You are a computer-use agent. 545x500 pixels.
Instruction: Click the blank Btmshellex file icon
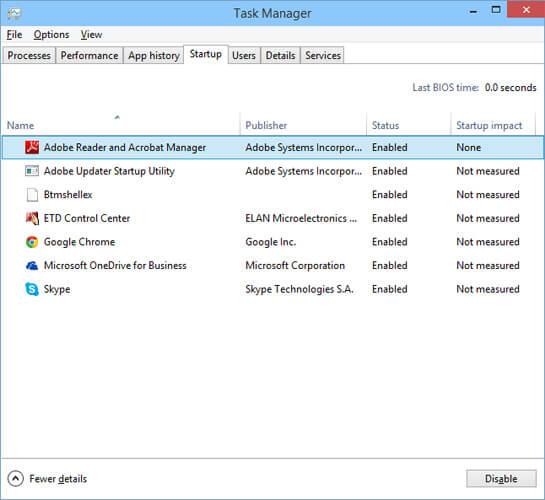[32, 195]
